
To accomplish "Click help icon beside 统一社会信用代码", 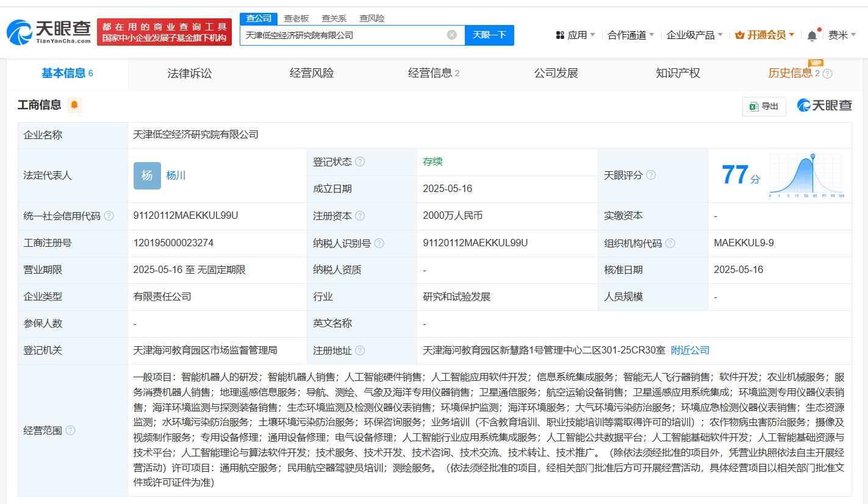I will click(x=109, y=216).
